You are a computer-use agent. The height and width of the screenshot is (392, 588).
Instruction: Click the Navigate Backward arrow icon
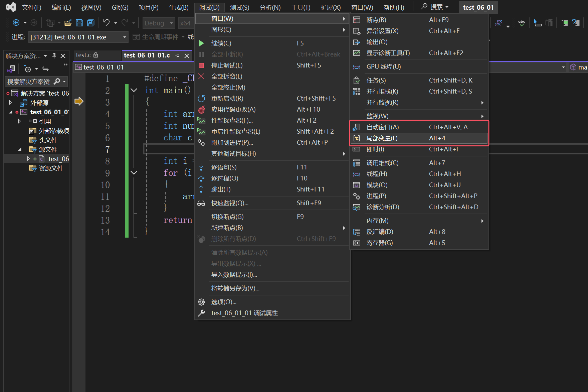click(16, 23)
